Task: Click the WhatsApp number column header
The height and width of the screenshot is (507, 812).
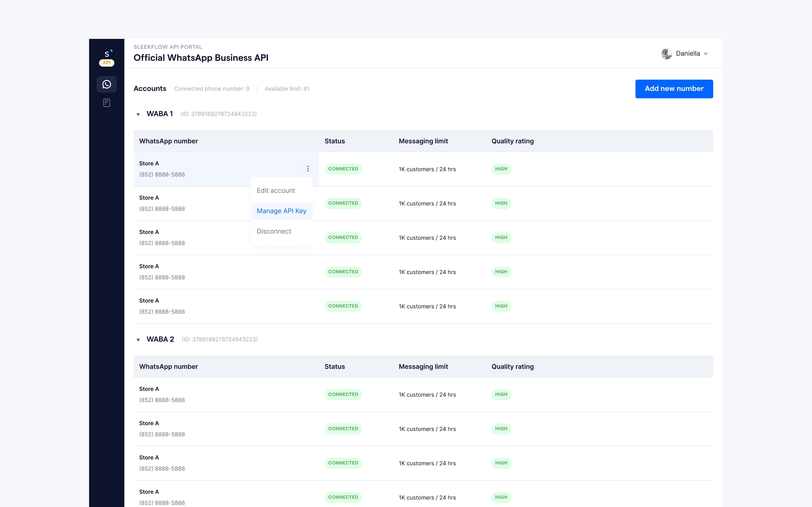Action: tap(168, 141)
